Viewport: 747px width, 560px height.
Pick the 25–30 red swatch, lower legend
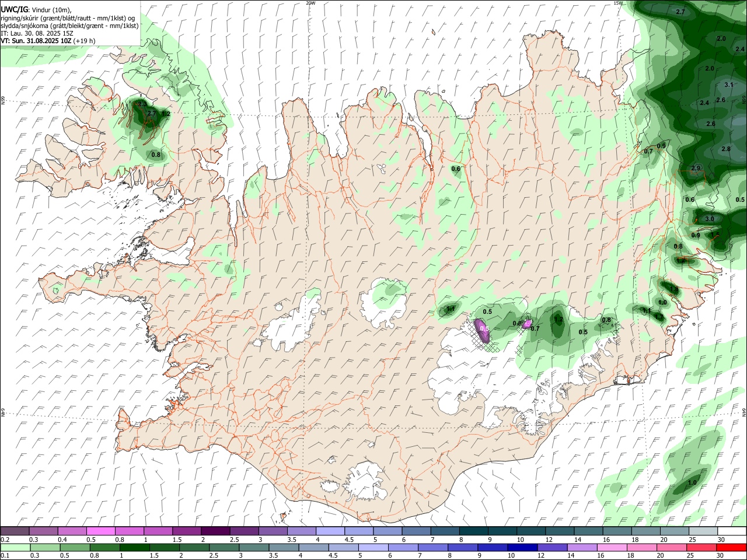(702, 548)
